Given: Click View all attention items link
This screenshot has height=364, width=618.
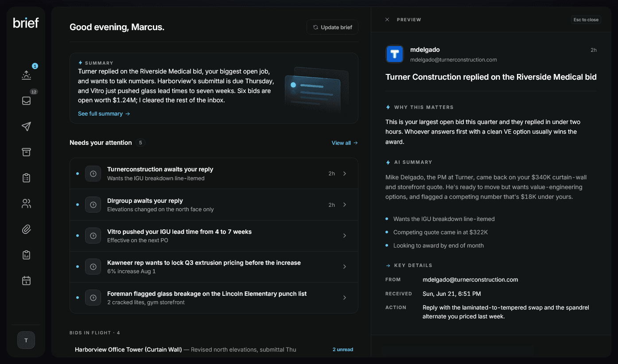Looking at the screenshot, I should pyautogui.click(x=345, y=143).
